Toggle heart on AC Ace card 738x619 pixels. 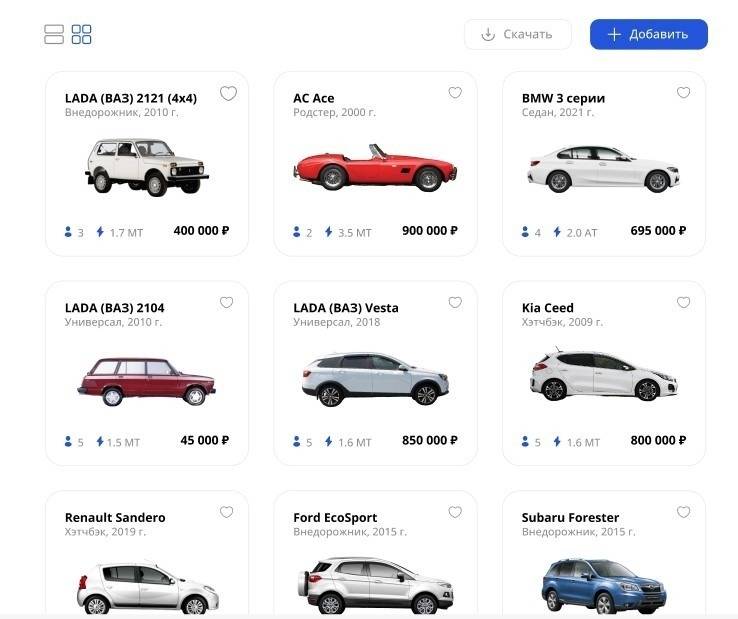point(455,93)
